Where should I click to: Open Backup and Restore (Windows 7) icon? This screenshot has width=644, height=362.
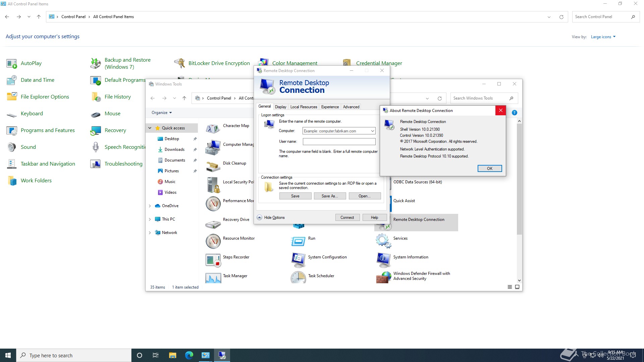coord(96,63)
